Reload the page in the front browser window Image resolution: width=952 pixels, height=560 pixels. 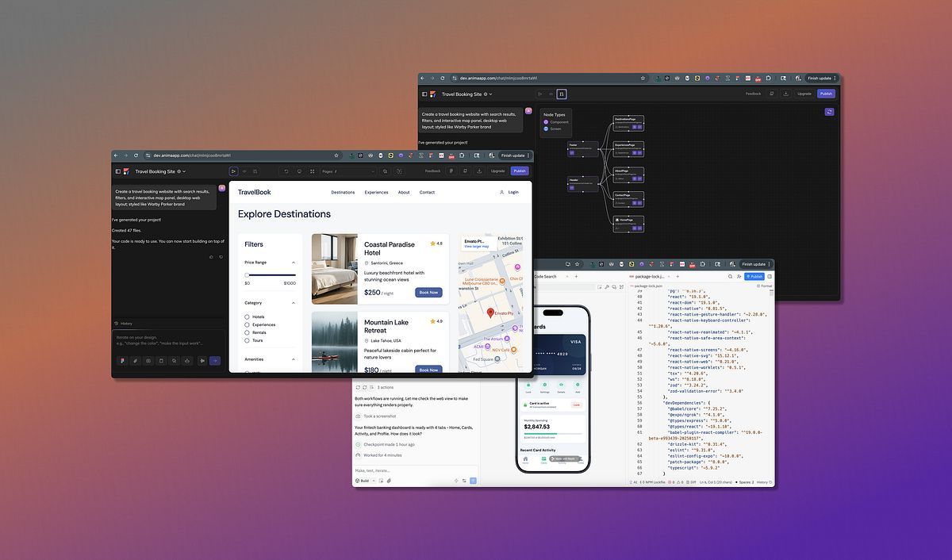(136, 155)
